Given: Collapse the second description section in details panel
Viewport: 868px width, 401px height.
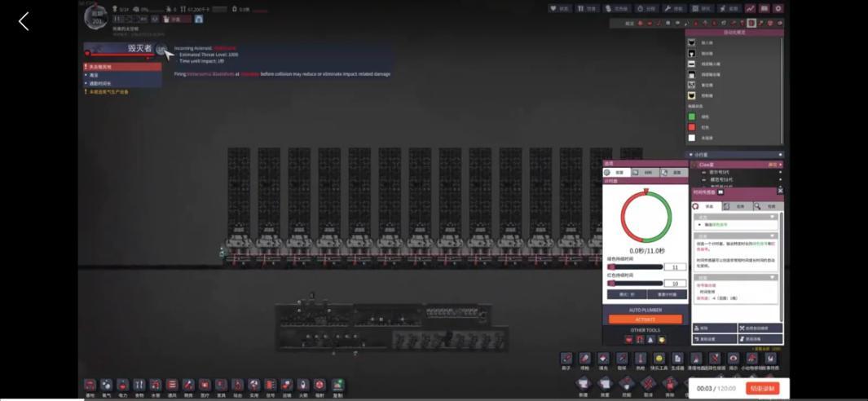Looking at the screenshot, I should [x=772, y=236].
